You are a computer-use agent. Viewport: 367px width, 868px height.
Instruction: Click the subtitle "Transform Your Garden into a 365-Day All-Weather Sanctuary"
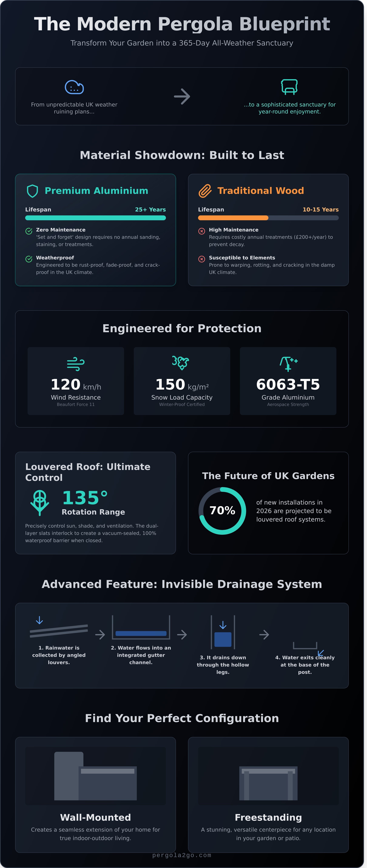(x=182, y=43)
